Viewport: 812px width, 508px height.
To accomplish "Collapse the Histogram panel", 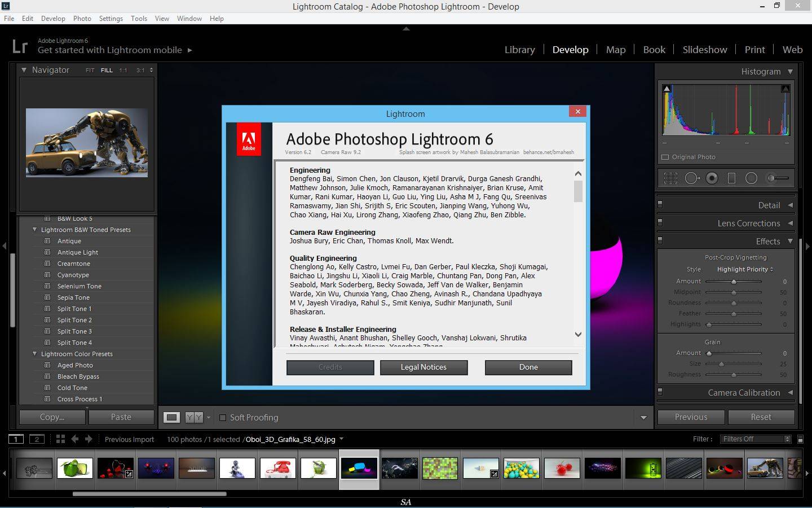I will [x=790, y=72].
